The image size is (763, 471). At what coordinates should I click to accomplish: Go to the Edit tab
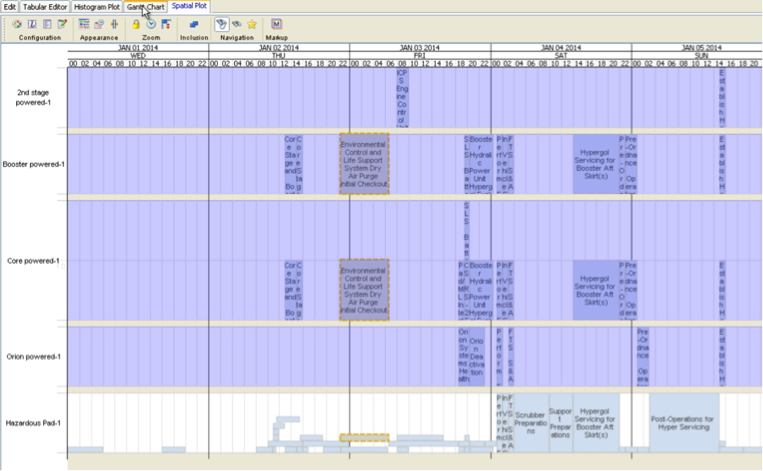(10, 6)
